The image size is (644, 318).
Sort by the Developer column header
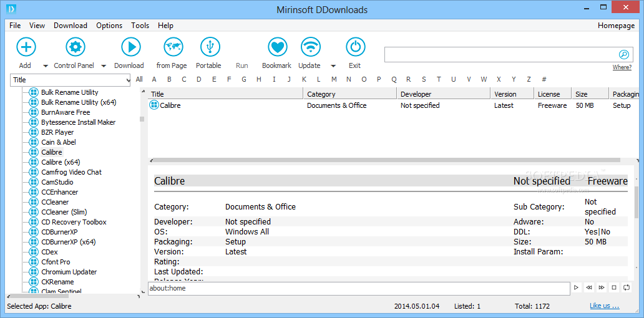pos(444,94)
